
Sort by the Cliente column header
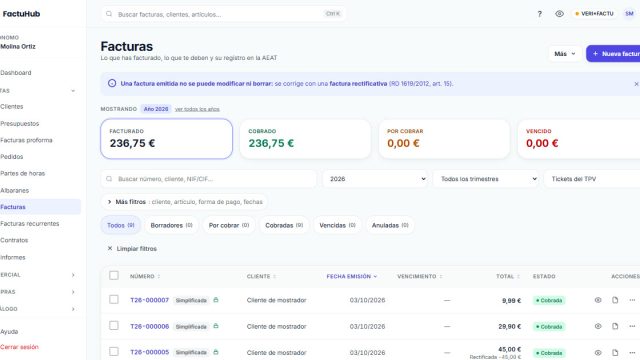(x=261, y=276)
